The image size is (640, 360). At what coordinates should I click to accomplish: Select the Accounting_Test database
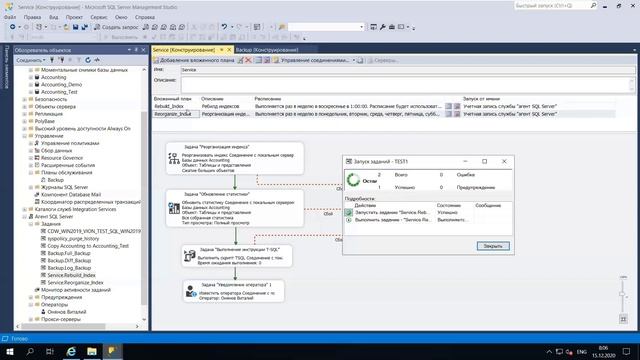pyautogui.click(x=59, y=92)
